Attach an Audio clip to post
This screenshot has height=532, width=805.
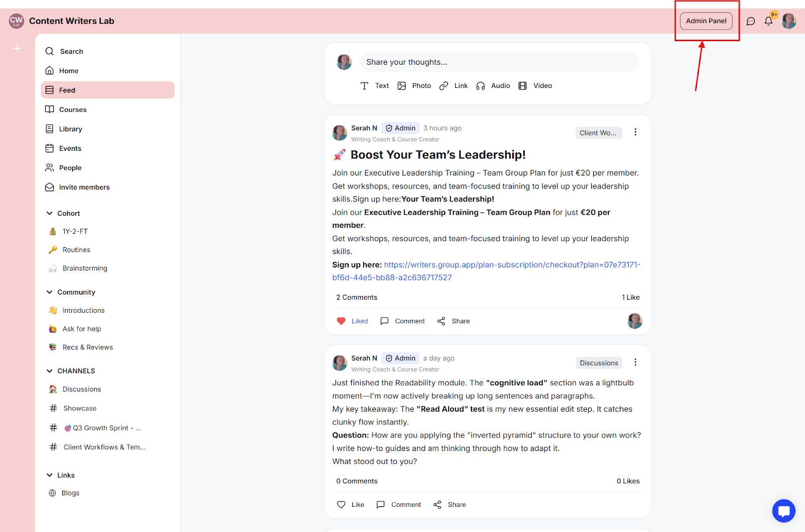click(x=493, y=86)
